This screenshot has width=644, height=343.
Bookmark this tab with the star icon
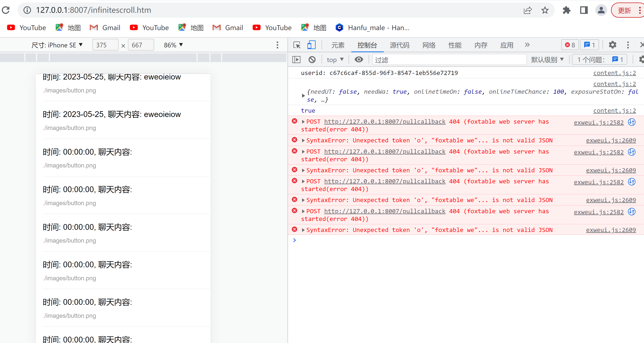[x=545, y=10]
